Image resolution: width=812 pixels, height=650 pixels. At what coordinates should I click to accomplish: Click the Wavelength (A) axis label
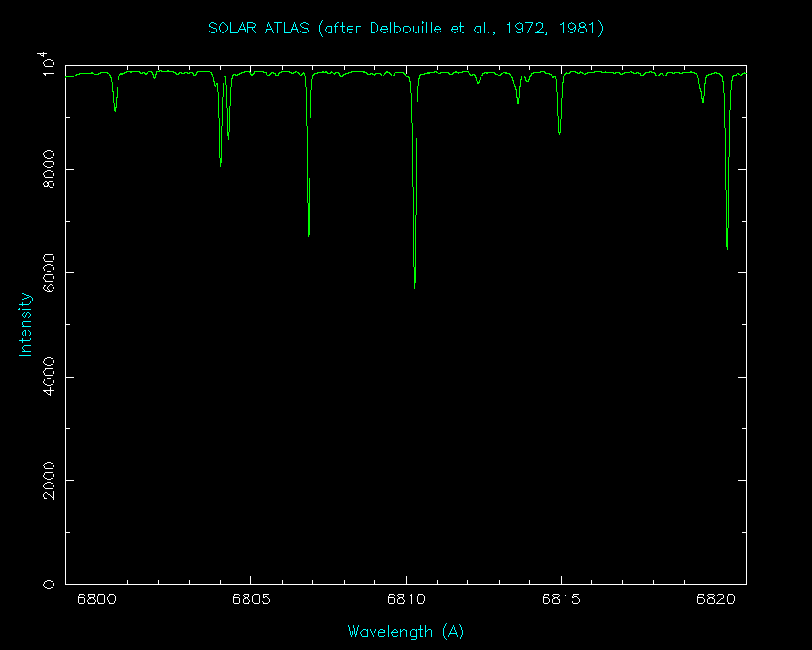coord(405,631)
